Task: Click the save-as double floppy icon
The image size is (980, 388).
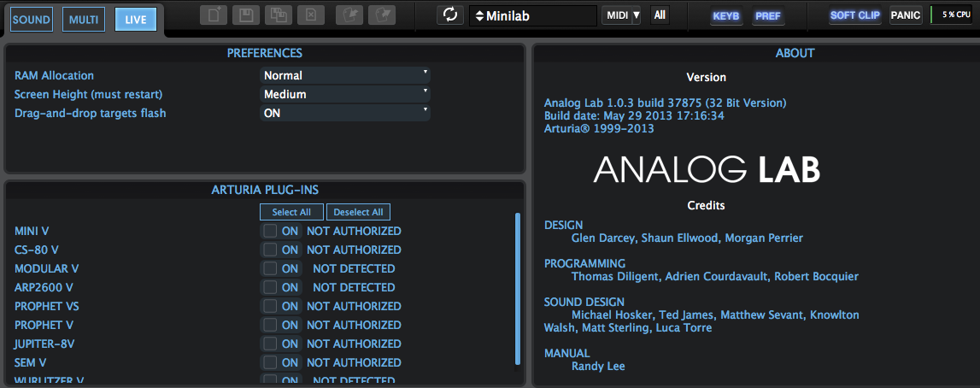Action: [279, 15]
